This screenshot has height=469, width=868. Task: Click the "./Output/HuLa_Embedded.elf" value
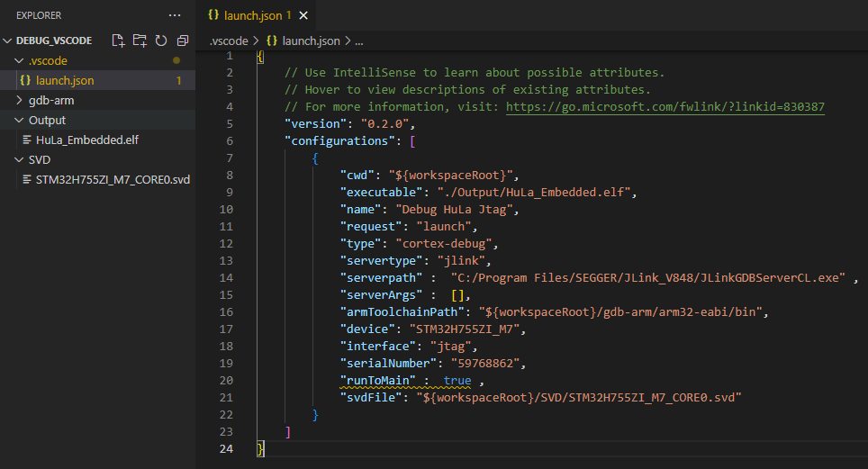pyautogui.click(x=534, y=192)
